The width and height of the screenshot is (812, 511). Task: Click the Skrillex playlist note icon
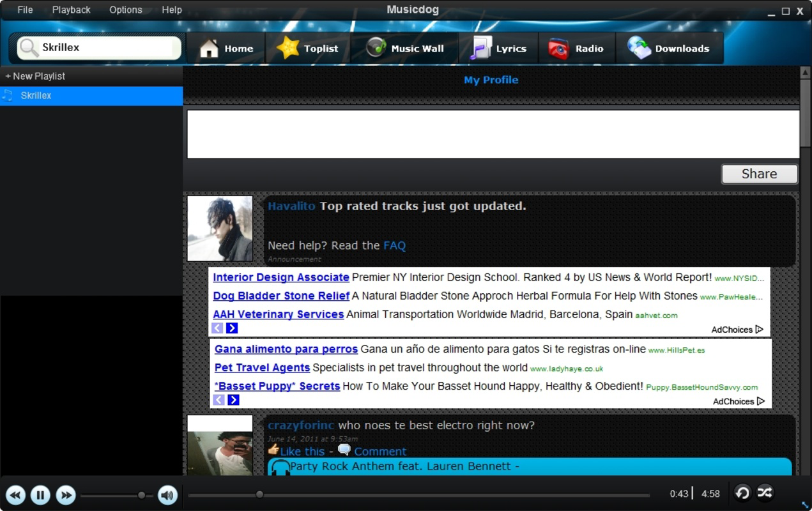pos(8,95)
